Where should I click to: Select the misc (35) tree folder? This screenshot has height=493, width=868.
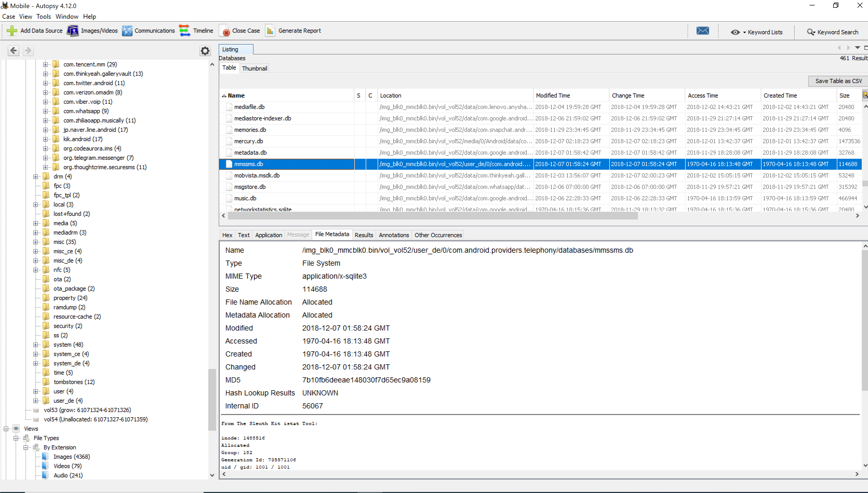[x=64, y=242]
